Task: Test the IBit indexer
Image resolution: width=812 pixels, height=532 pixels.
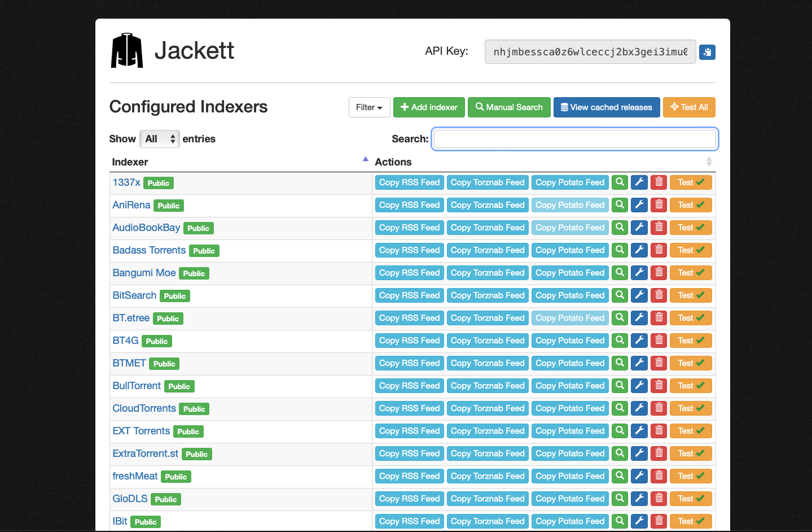Action: click(691, 521)
